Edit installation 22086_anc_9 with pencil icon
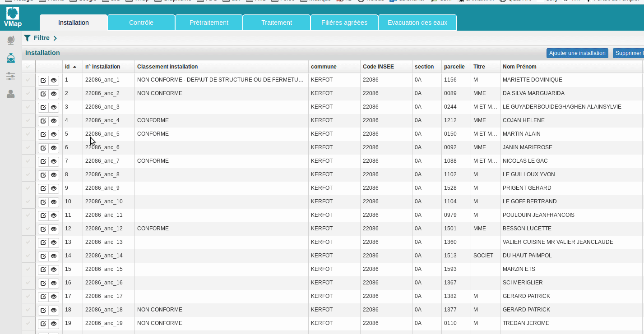Image resolution: width=644 pixels, height=334 pixels. [43, 189]
